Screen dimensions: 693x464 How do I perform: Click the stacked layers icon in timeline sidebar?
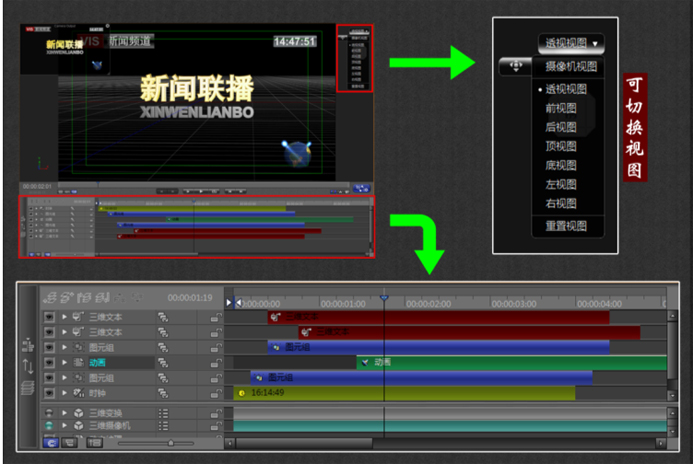click(x=27, y=388)
